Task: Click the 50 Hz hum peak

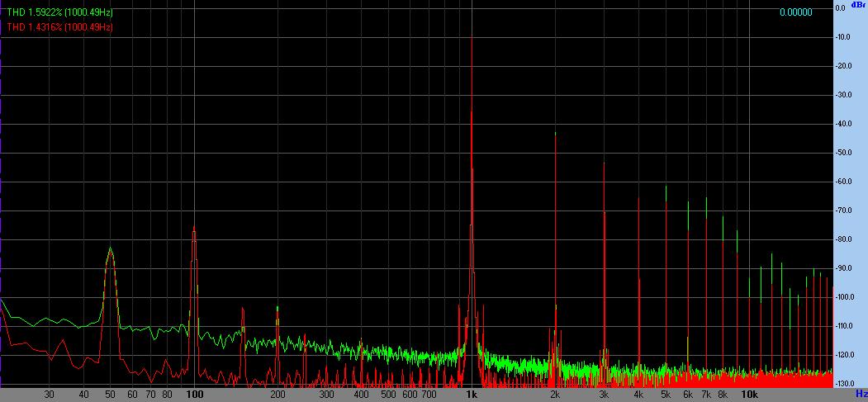Action: click(111, 287)
